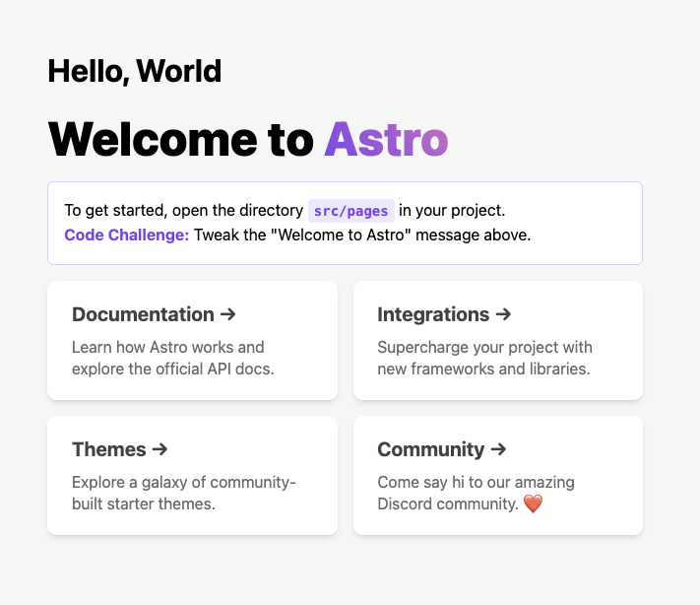Image resolution: width=700 pixels, height=605 pixels.
Task: Click 'built starter themes.' text
Action: [144, 504]
